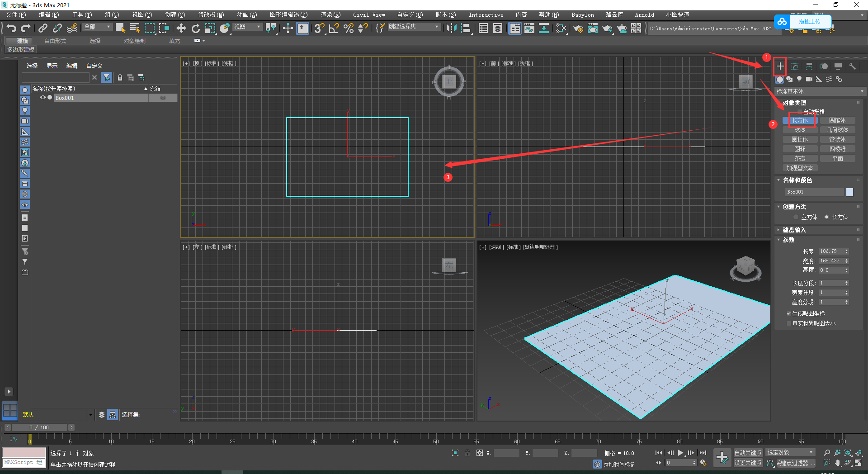The height and width of the screenshot is (474, 868).
Task: Open the 文件(F) menu
Action: click(x=16, y=15)
